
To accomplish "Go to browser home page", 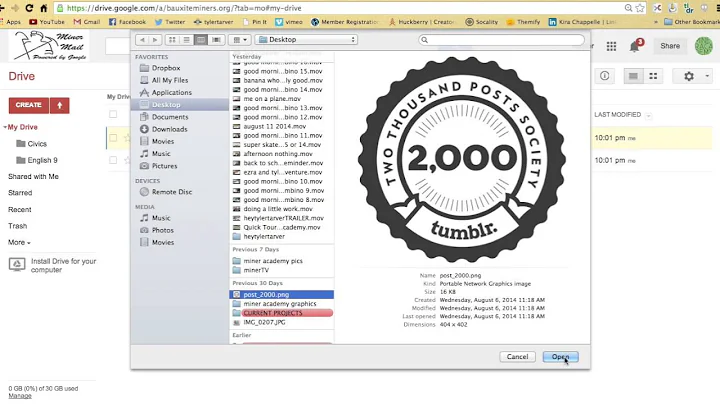I will pyautogui.click(x=44, y=8).
